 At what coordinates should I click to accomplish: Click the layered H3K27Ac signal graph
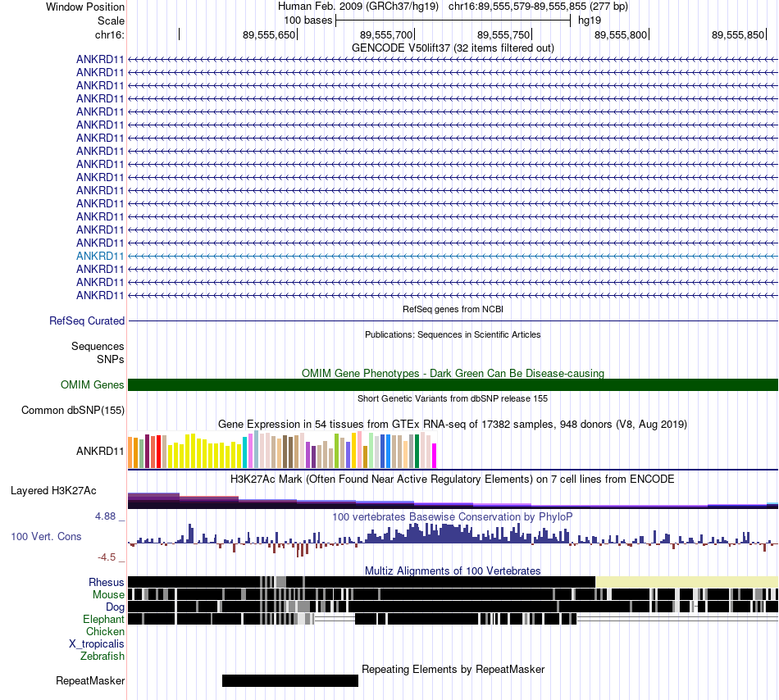pyautogui.click(x=453, y=501)
